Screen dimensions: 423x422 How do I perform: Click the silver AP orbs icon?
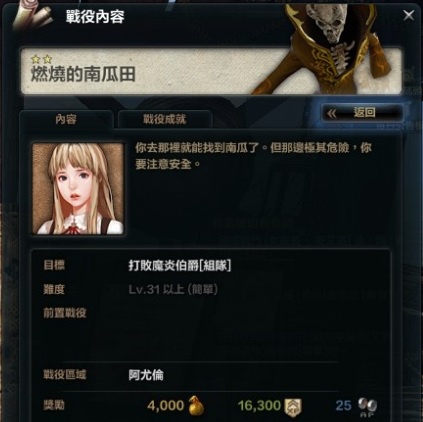(367, 407)
